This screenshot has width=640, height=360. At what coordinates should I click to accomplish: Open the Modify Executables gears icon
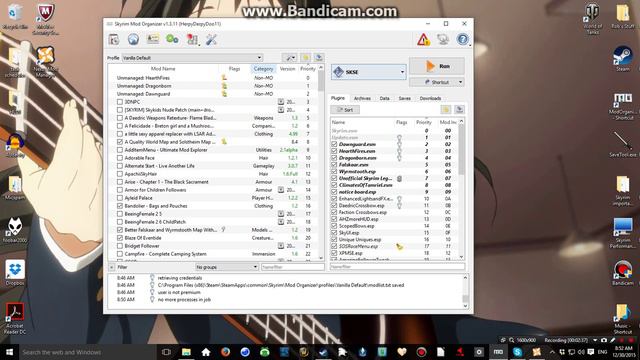(172, 40)
